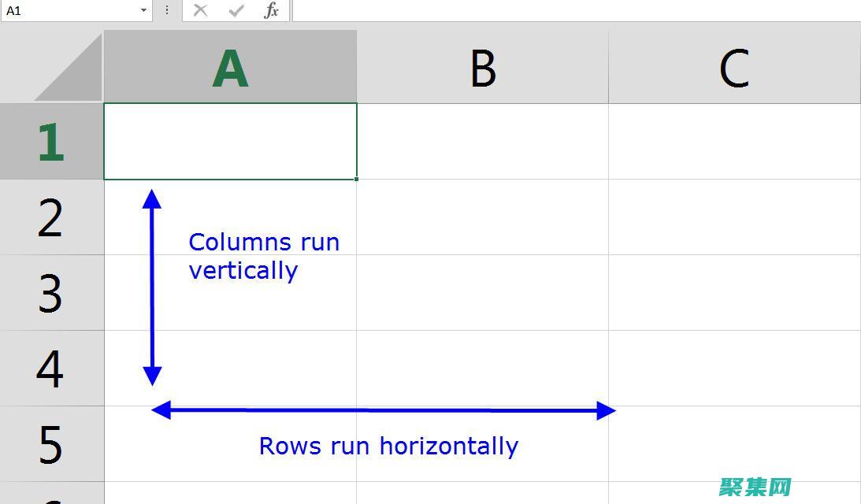Open the Name Box dropdown arrow
Screen dimensions: 861x504
[x=143, y=10]
